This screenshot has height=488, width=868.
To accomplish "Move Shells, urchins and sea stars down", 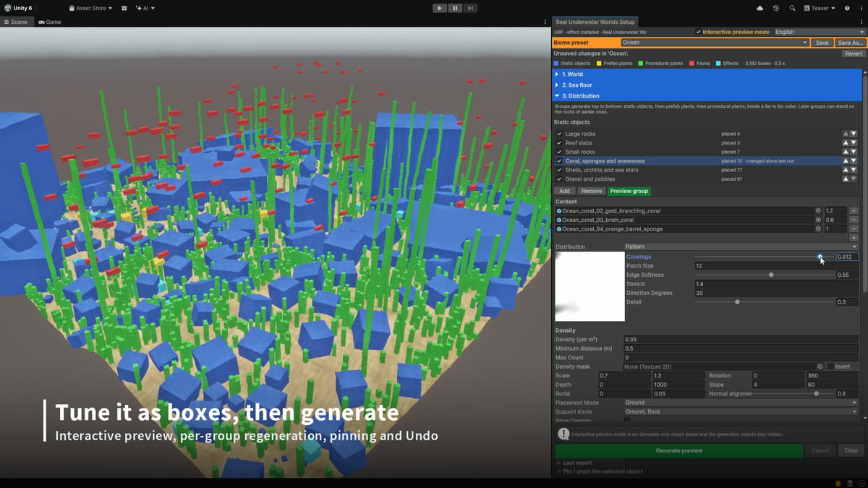I will [x=854, y=170].
